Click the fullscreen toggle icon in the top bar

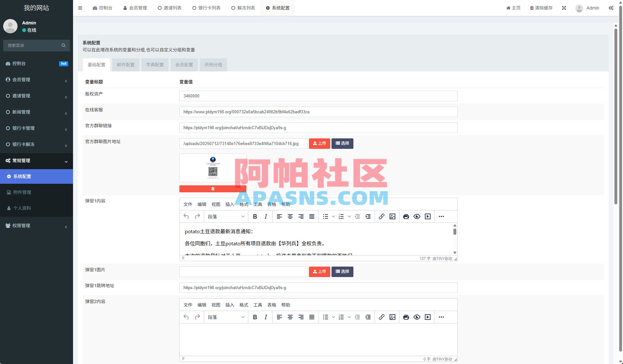[564, 8]
